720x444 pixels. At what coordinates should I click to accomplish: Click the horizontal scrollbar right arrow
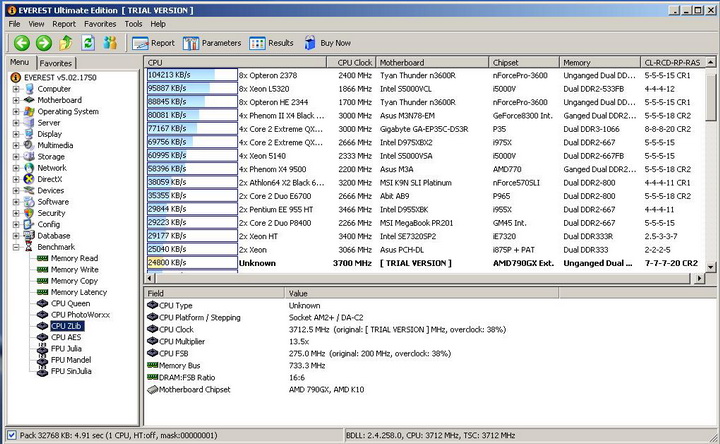pyautogui.click(x=699, y=278)
